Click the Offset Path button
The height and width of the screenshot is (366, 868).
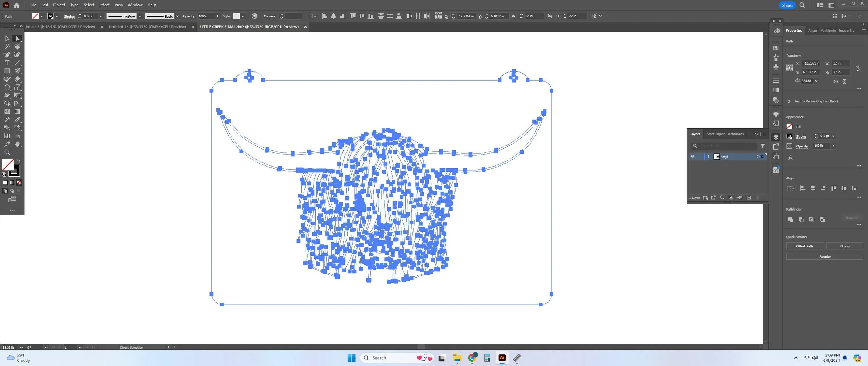[804, 246]
